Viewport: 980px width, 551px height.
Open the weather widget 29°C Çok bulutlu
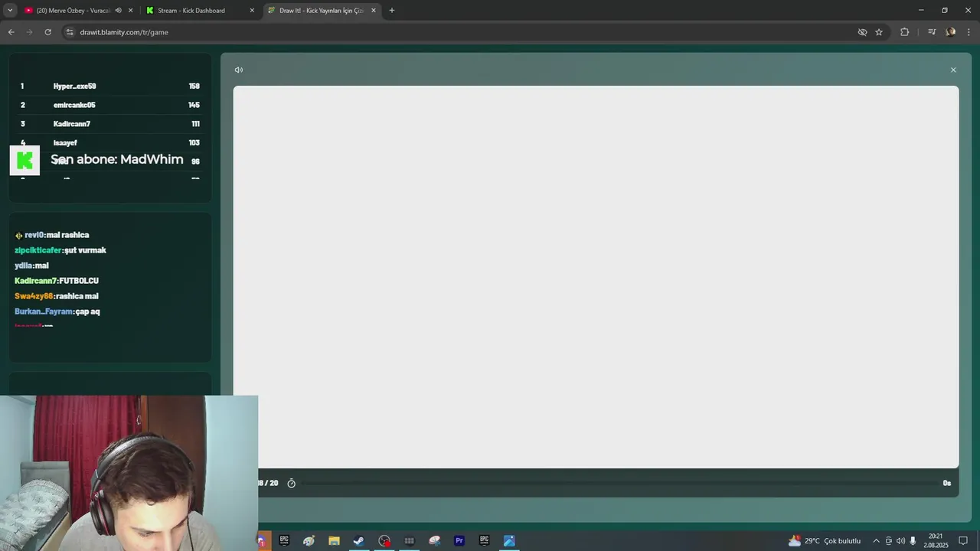(825, 540)
